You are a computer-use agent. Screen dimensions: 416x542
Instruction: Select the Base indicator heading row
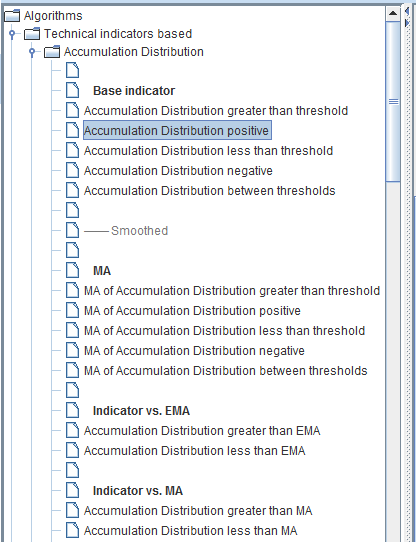(x=134, y=91)
